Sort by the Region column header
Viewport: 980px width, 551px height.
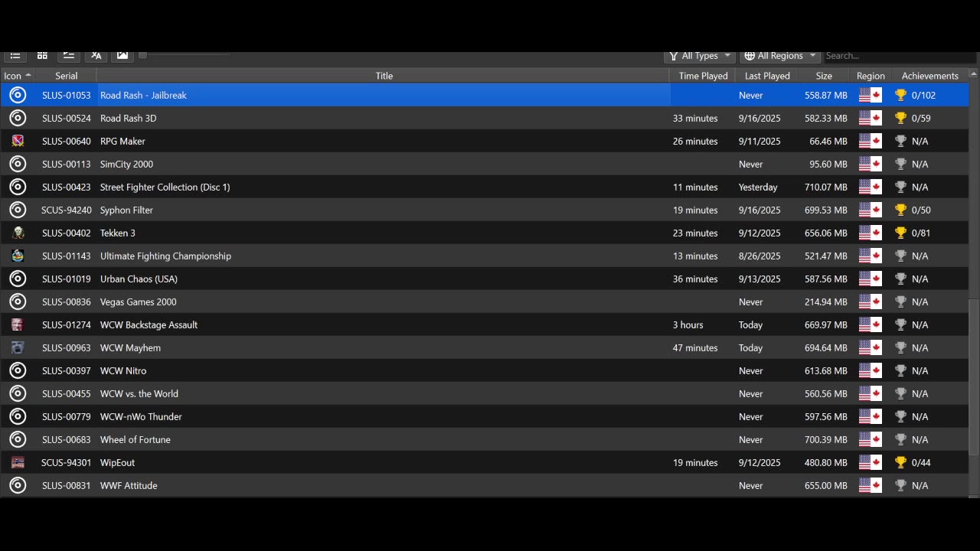[871, 76]
